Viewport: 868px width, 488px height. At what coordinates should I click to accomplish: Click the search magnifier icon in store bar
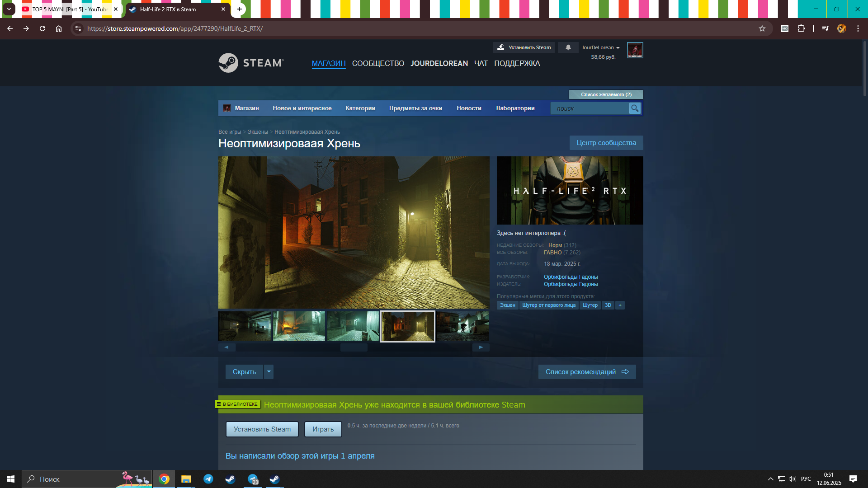coord(635,108)
